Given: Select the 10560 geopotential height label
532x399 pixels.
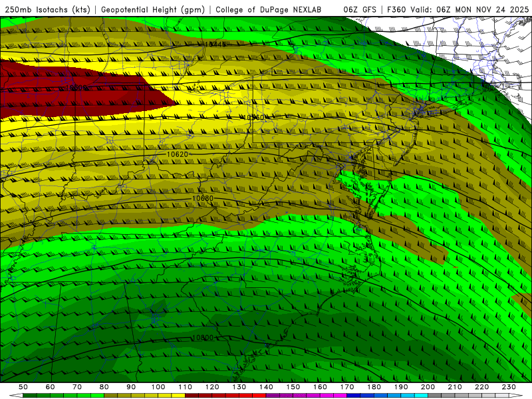Looking at the screenshot, I should pos(254,118).
